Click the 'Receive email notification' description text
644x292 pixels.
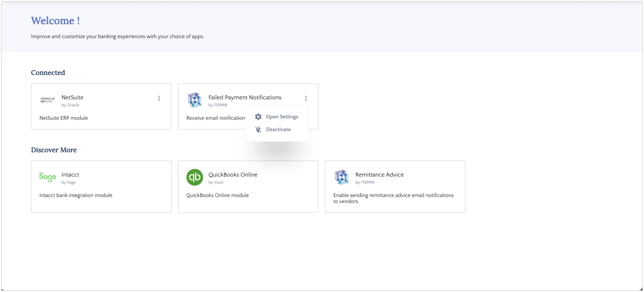tap(216, 118)
